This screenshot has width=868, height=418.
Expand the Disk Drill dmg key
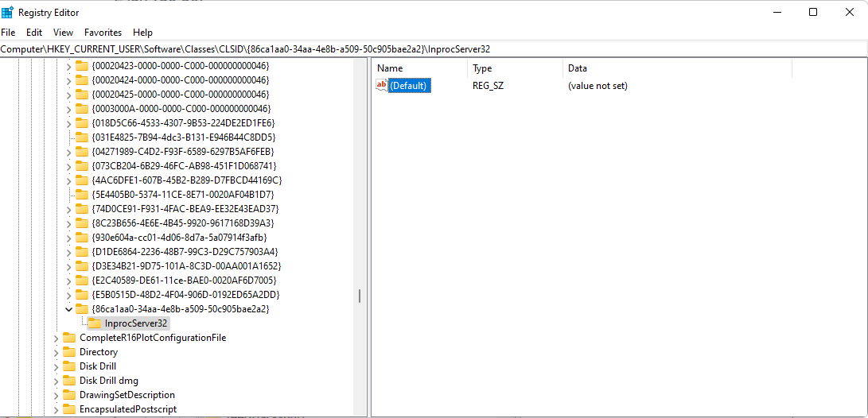pos(56,381)
